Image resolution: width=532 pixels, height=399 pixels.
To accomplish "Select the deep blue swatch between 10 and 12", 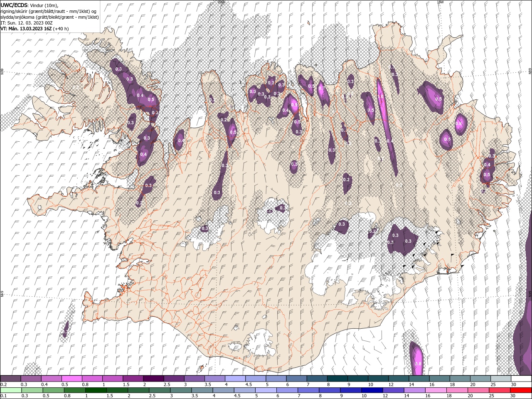I will click(372, 390).
